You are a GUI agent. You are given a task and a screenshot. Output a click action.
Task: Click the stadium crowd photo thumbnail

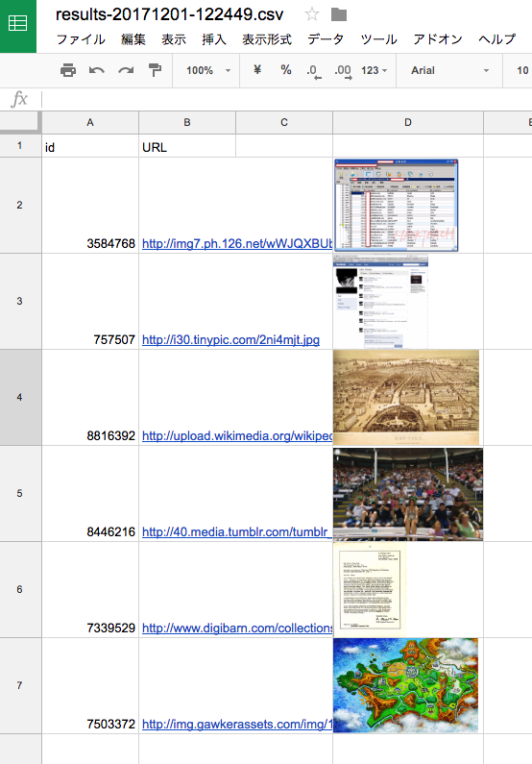pos(408,494)
